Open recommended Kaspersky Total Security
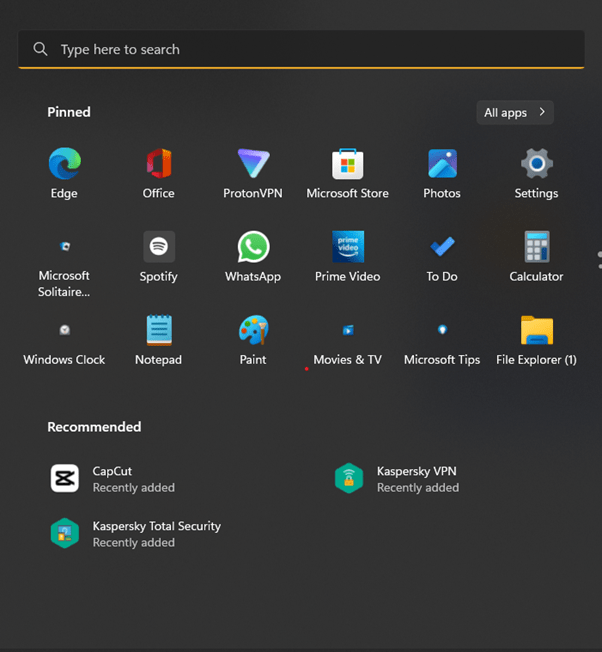Viewport: 602px width, 652px height. pyautogui.click(x=136, y=533)
